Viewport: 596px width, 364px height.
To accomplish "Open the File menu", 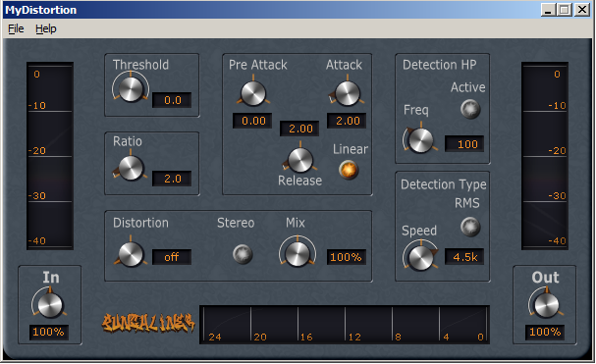I will pyautogui.click(x=16, y=28).
